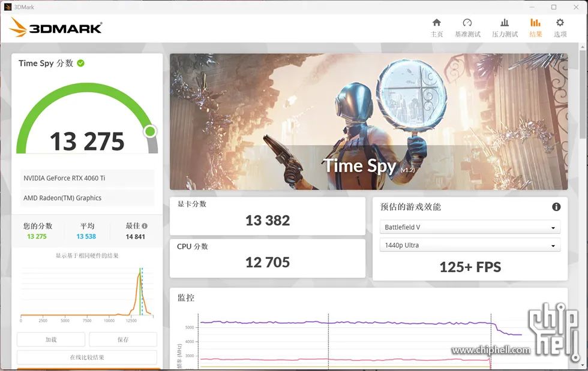Screen dimensions: 588x371
Task: Click the stress test bar chart icon
Action: pyautogui.click(x=505, y=23)
